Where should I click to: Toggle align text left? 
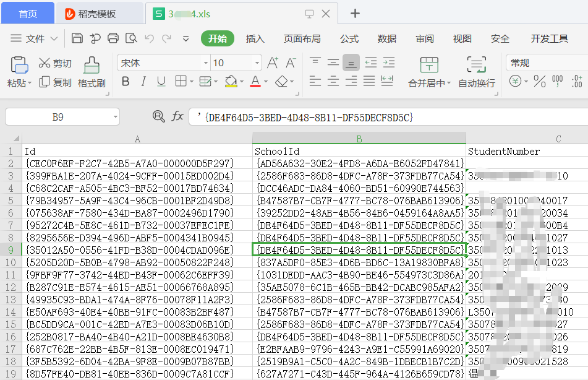(x=315, y=81)
